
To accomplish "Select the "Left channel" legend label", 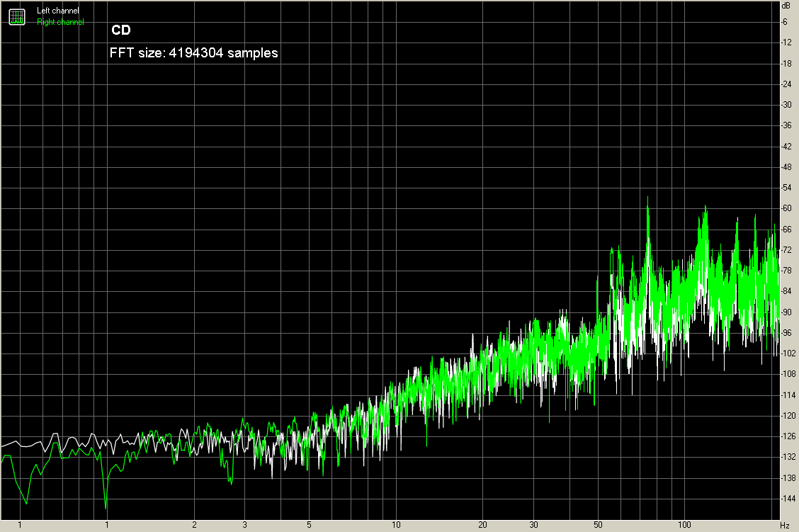I will [x=58, y=11].
